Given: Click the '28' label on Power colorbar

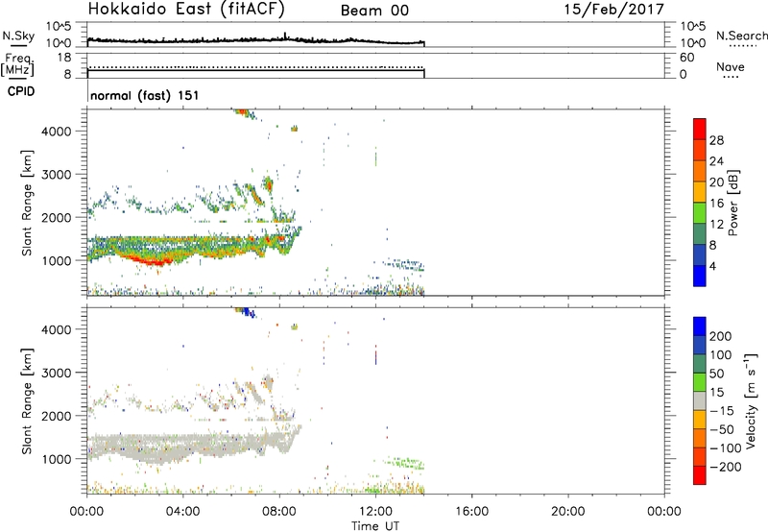Looking at the screenshot, I should [x=716, y=140].
